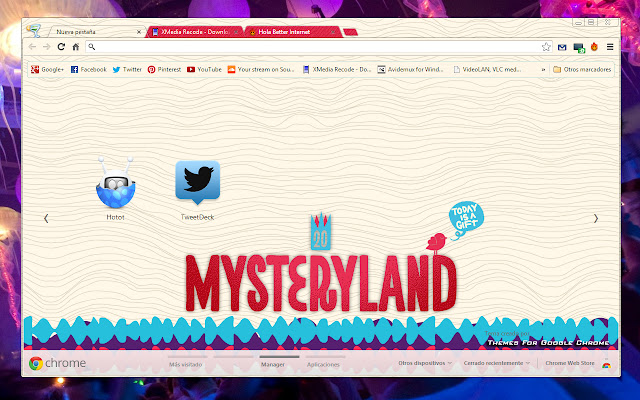Close the Nueva pestaña tab
The height and width of the screenshot is (400, 640).
139,32
